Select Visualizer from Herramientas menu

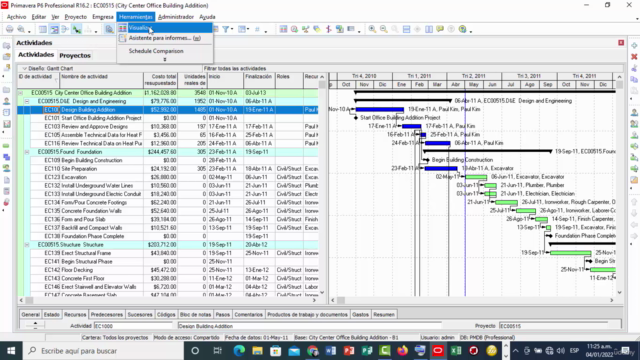pos(164,28)
